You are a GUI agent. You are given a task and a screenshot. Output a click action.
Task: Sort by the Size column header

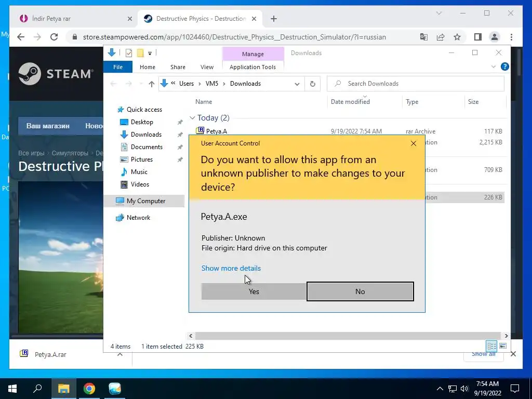coord(473,101)
